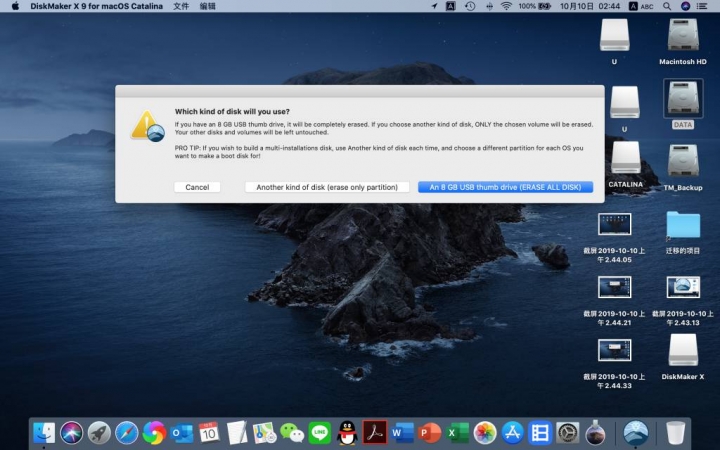
Task: Open Photos from the Dock
Action: pos(485,433)
